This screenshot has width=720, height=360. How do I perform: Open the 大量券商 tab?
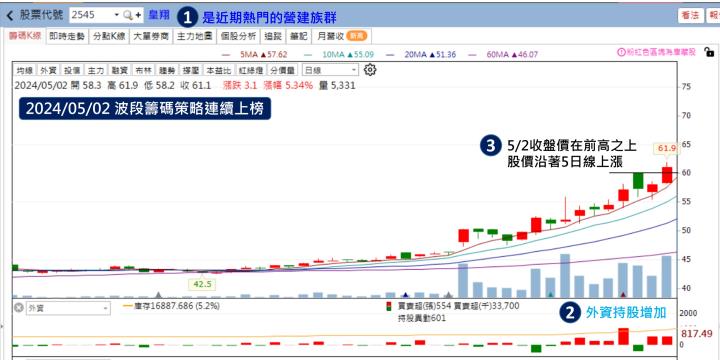coord(151,37)
